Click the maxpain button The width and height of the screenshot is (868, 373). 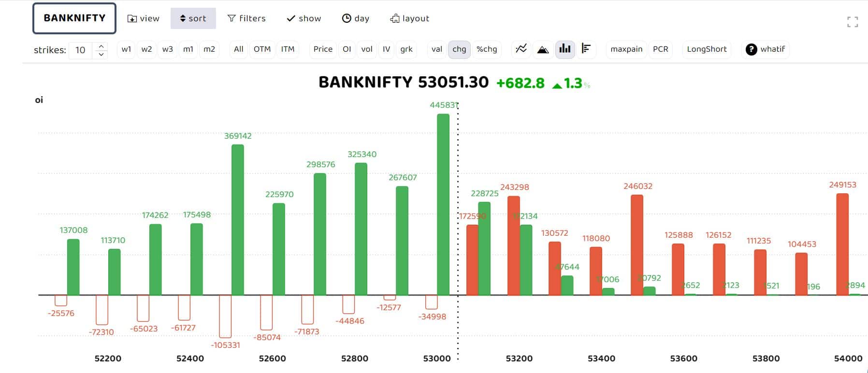click(x=626, y=49)
